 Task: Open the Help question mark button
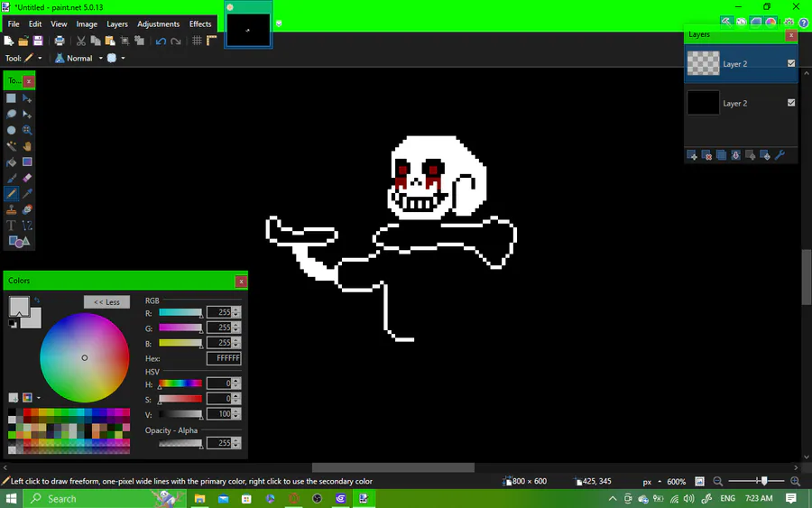pos(804,23)
